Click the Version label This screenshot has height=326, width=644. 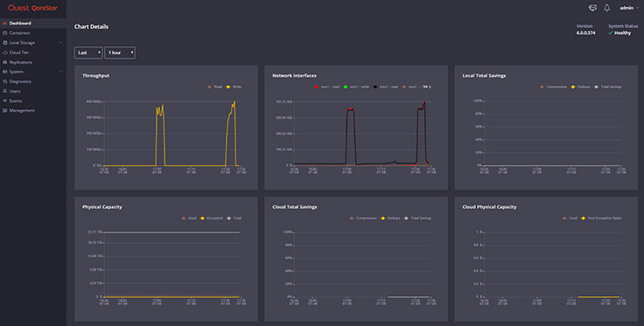584,26
